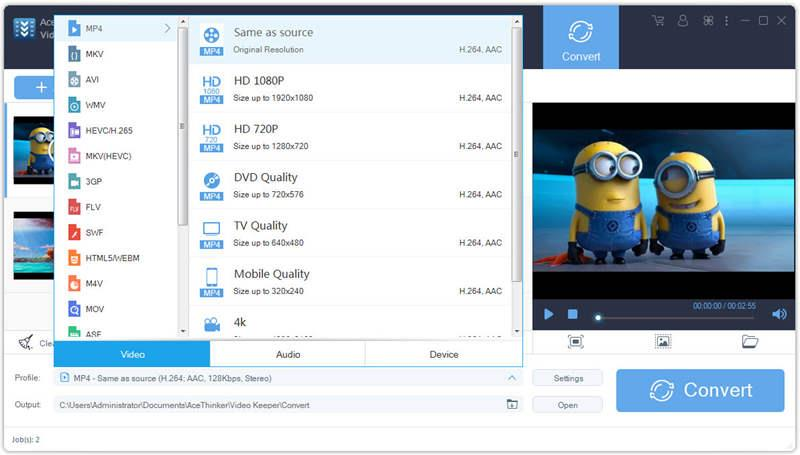Image resolution: width=800 pixels, height=455 pixels.
Task: Click the large blue Convert button
Action: [x=700, y=390]
